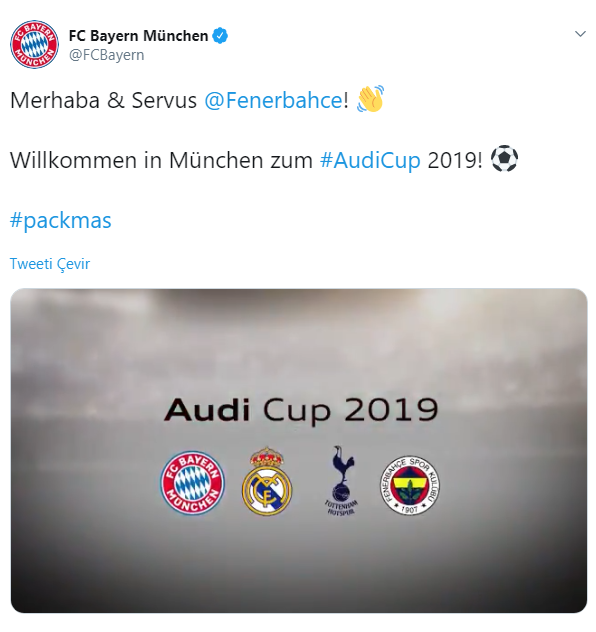Click the '2019!' text after the hashtag
Image resolution: width=596 pixels, height=632 pixels.
[x=455, y=160]
